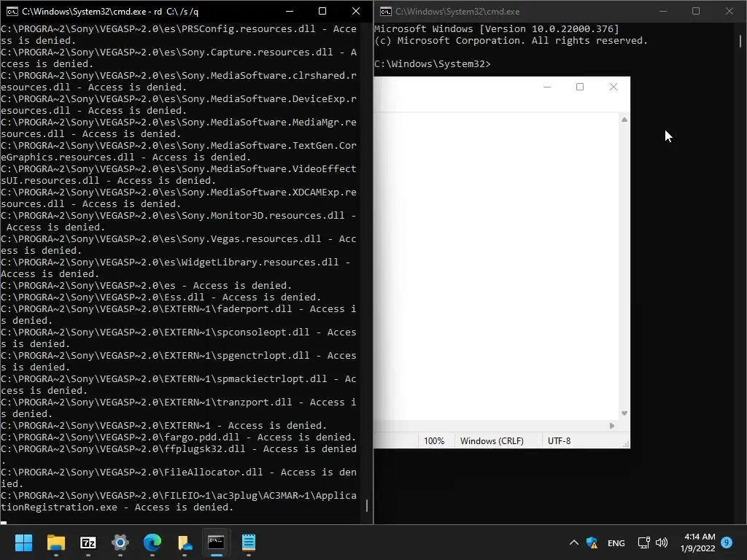Switch to Notepad taskbar icon

pos(249,542)
